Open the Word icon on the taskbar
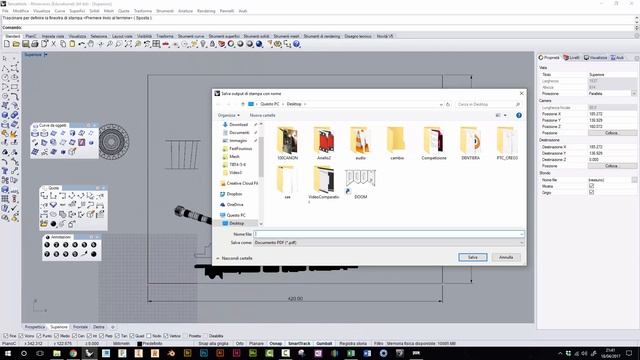640x360 pixels. [367, 353]
